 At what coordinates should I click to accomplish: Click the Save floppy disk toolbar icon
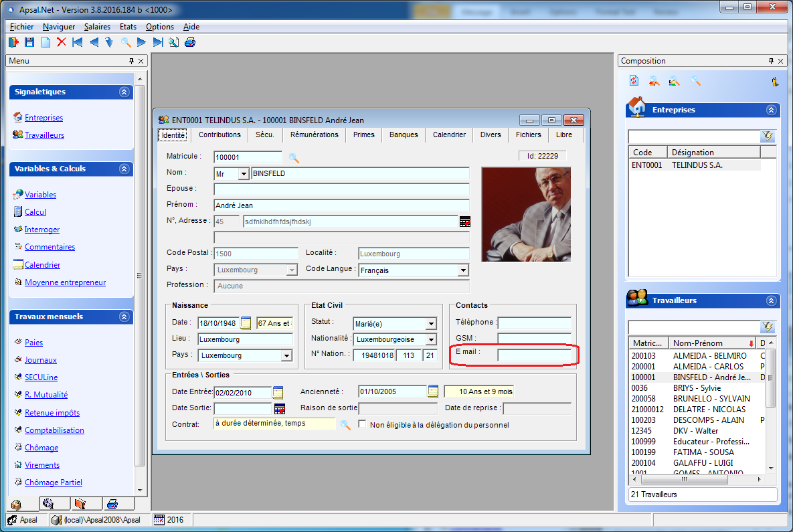pyautogui.click(x=29, y=42)
